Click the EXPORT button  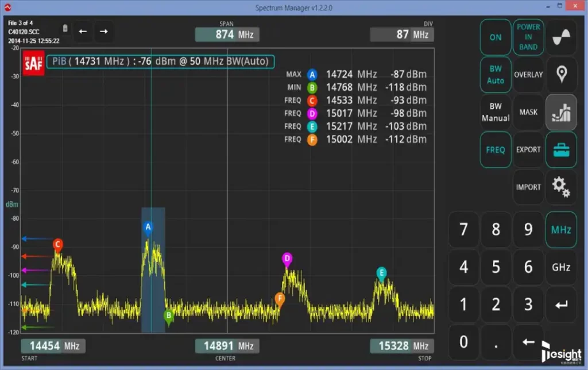coord(528,150)
